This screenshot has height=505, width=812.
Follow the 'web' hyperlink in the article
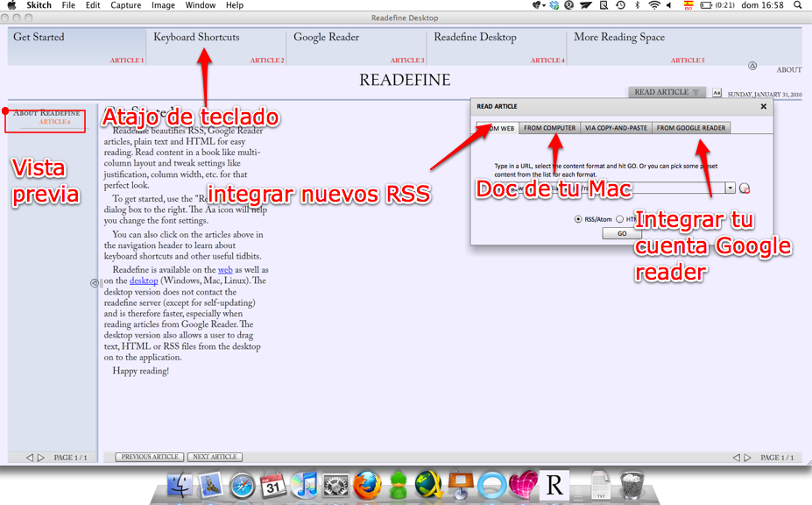[225, 270]
